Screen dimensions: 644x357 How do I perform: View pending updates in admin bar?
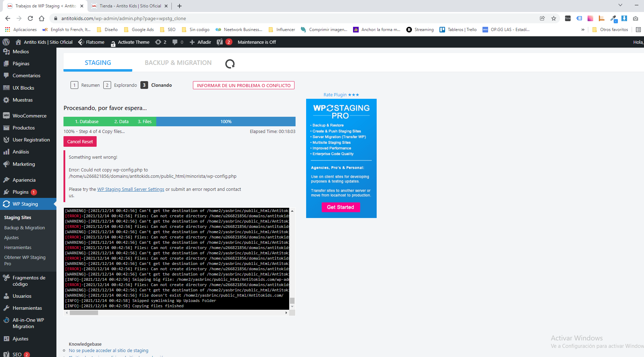[x=161, y=42]
